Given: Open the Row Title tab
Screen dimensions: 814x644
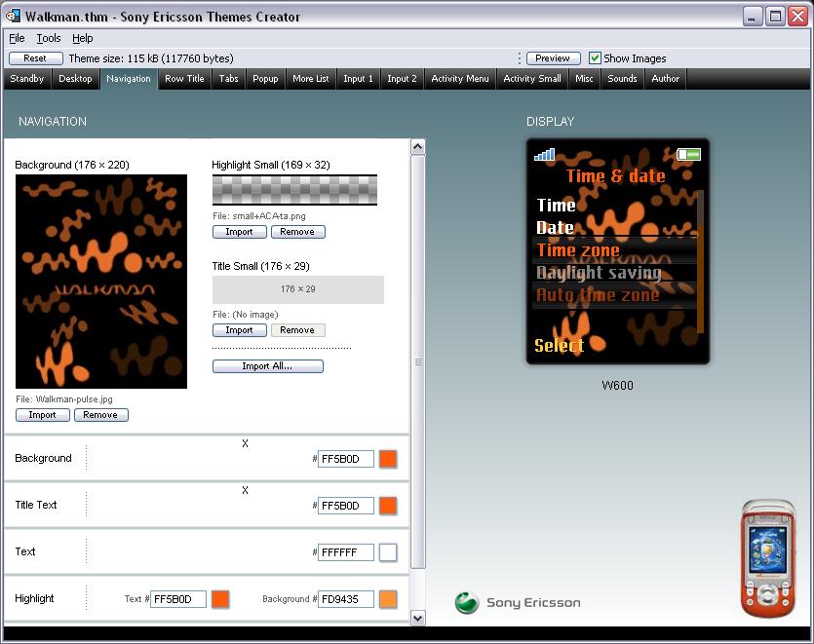Looking at the screenshot, I should [184, 79].
